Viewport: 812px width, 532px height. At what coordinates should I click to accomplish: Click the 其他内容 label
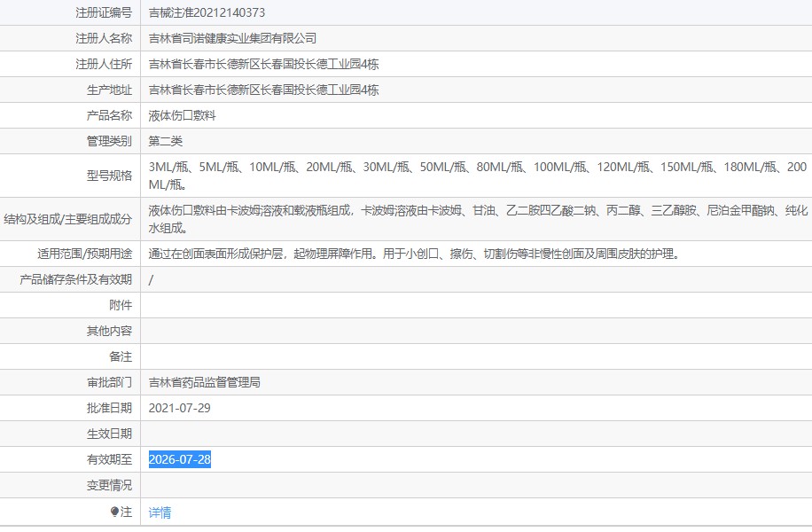109,331
